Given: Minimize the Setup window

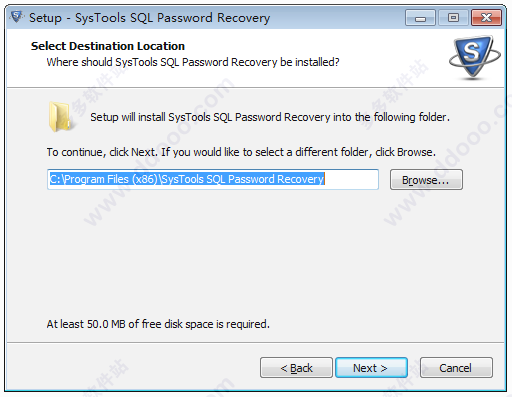Looking at the screenshot, I should (420, 18).
